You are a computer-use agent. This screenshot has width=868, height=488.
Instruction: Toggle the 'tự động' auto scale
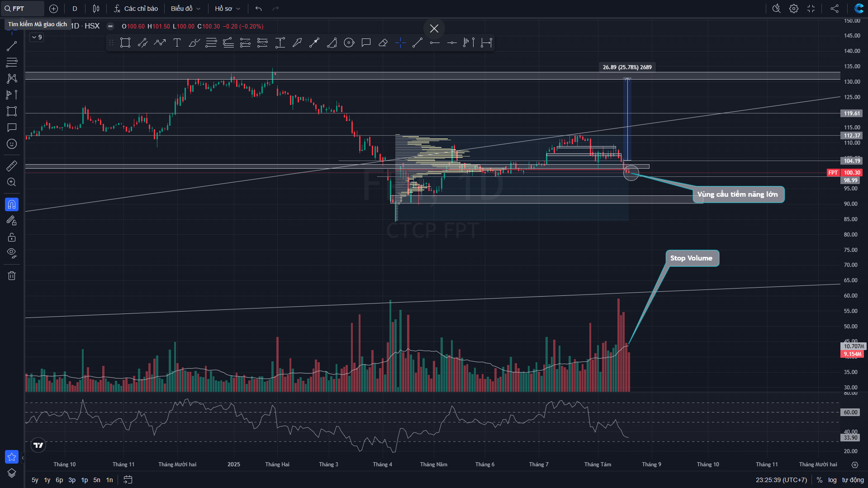(x=853, y=480)
